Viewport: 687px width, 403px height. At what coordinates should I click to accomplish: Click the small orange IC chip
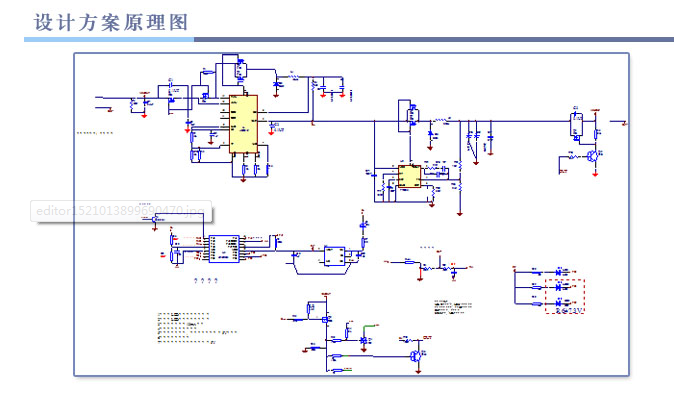(x=408, y=177)
